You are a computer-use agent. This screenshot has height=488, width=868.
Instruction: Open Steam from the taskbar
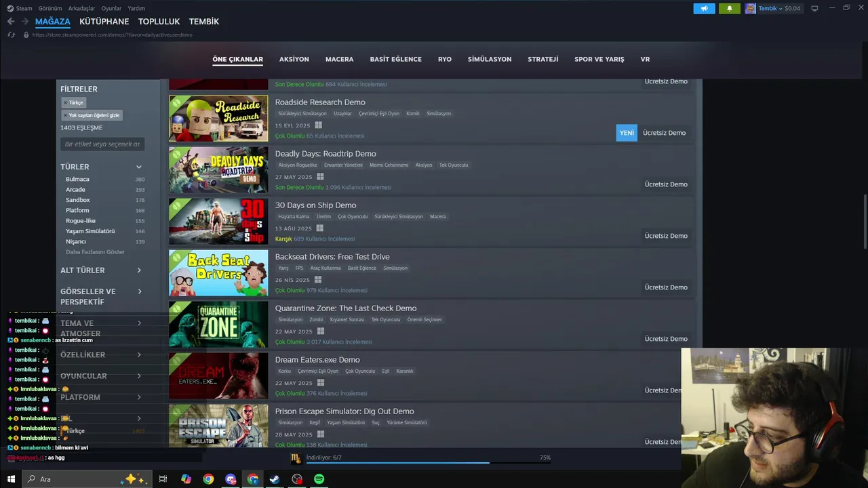click(x=275, y=479)
